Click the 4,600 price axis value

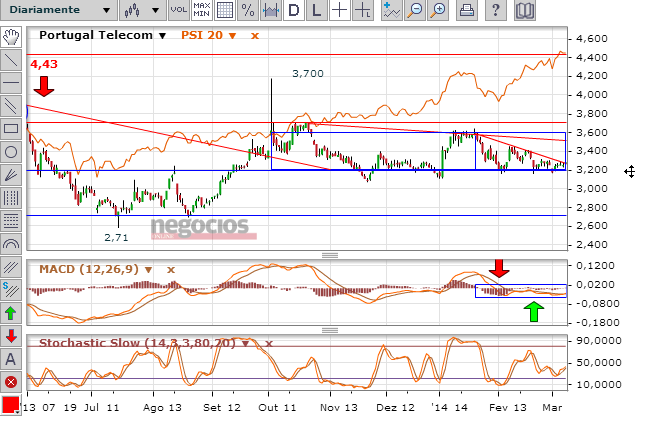click(x=592, y=39)
